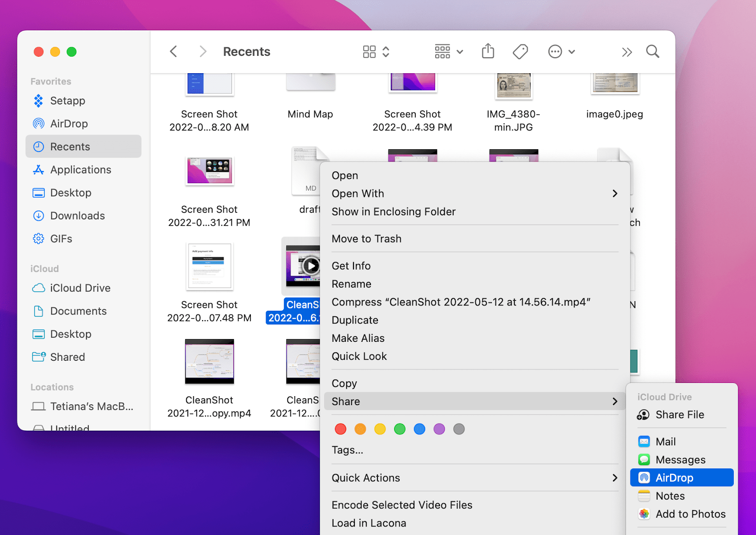Open Finder search with the magnifier icon

[653, 51]
